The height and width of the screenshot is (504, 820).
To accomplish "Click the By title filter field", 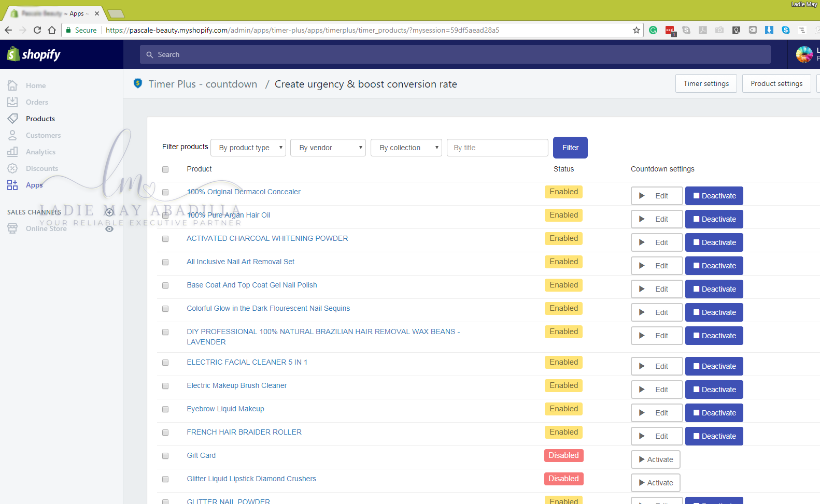I will [x=498, y=148].
